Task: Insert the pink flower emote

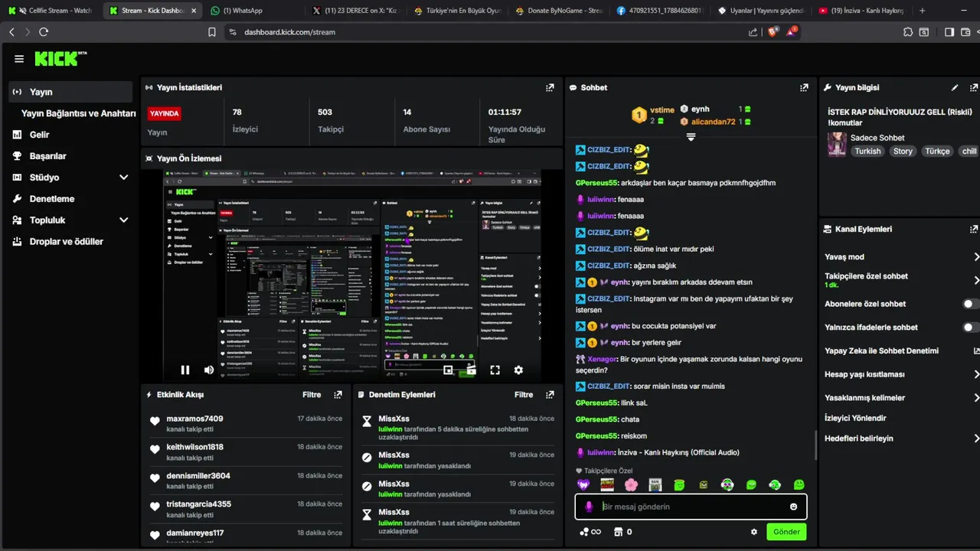Action: click(x=631, y=484)
